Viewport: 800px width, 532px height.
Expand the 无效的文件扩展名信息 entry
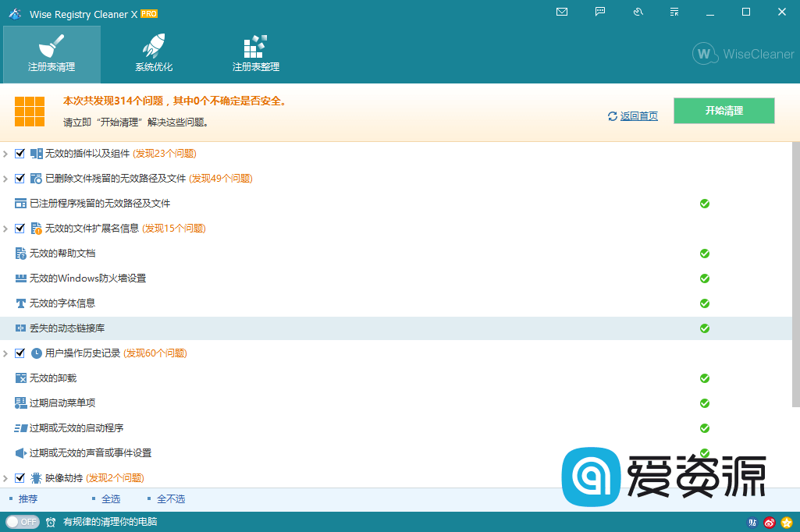(5, 228)
